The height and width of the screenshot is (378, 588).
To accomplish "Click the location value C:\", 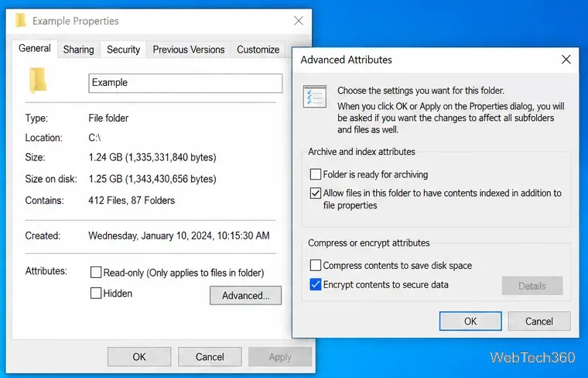I will pyautogui.click(x=94, y=138).
